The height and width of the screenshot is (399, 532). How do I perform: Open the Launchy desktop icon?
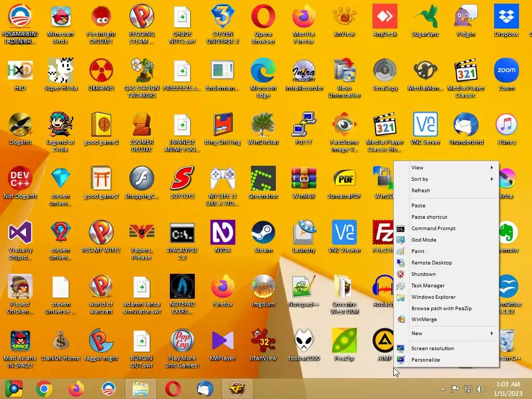pyautogui.click(x=303, y=236)
